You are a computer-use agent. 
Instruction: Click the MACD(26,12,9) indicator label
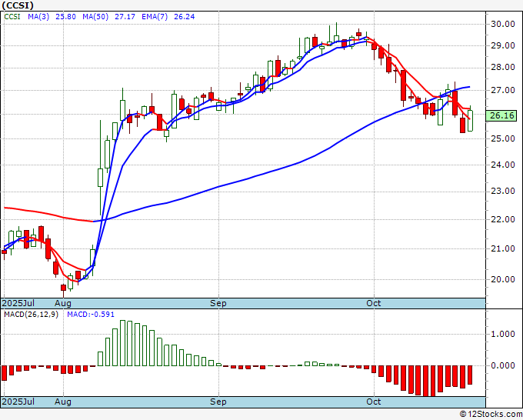pos(31,315)
